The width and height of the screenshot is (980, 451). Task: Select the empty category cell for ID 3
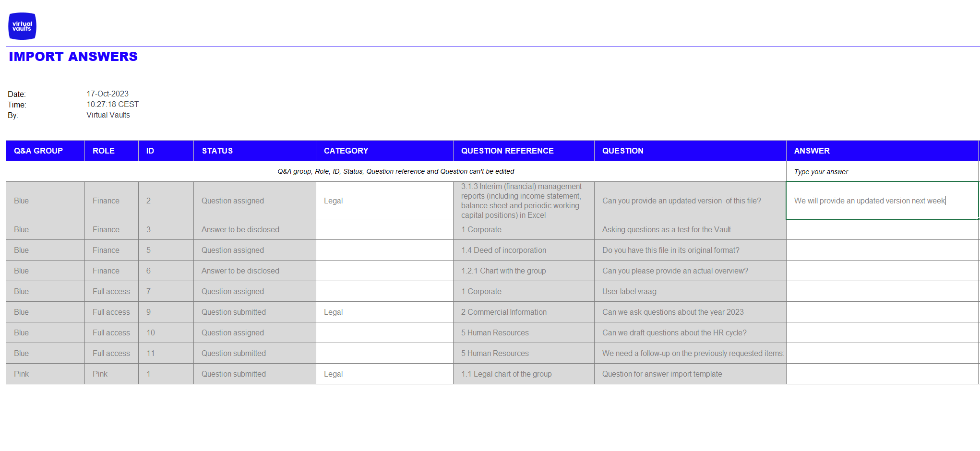point(384,230)
